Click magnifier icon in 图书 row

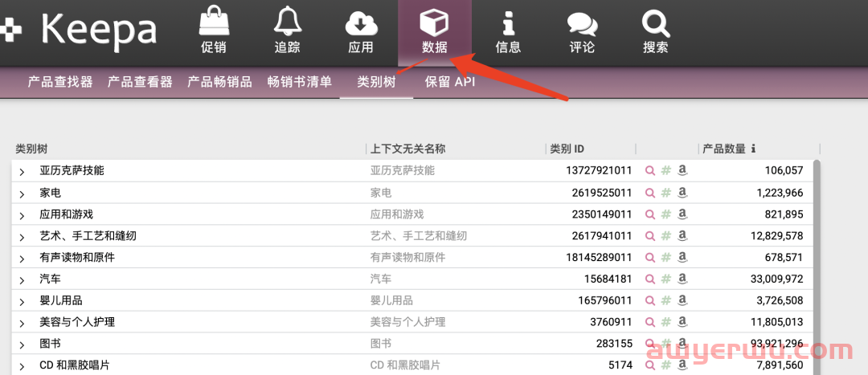650,344
